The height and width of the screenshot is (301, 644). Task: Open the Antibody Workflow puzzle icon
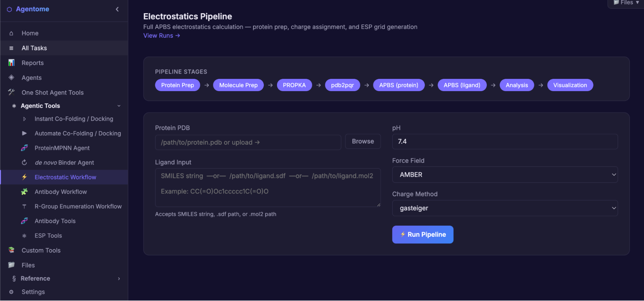click(24, 192)
